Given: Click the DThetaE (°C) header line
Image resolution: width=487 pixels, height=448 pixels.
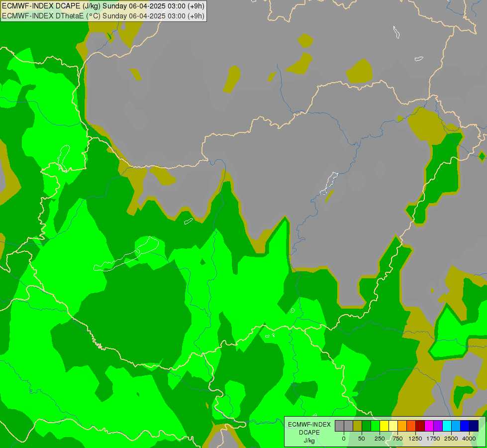Looking at the screenshot, I should click(x=103, y=16).
